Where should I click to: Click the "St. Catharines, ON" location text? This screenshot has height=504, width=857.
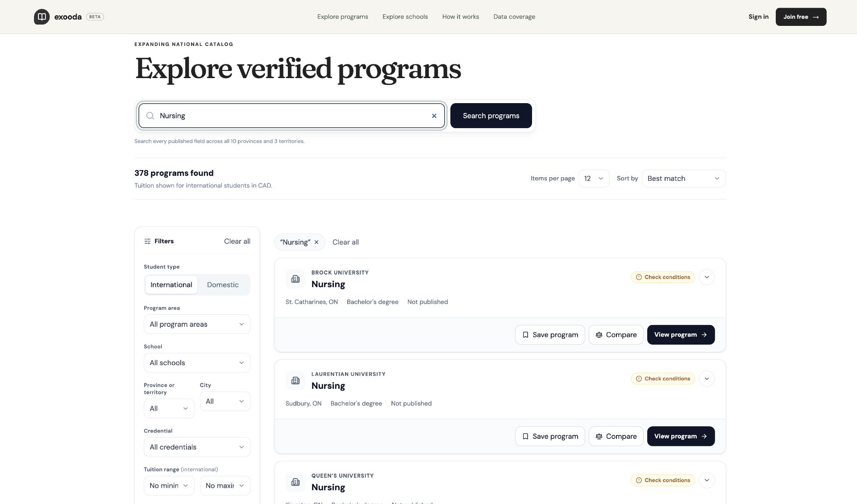[x=312, y=302]
